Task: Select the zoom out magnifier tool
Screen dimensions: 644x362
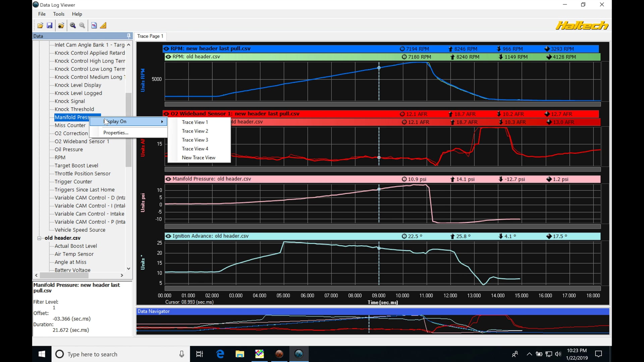Action: pyautogui.click(x=82, y=25)
